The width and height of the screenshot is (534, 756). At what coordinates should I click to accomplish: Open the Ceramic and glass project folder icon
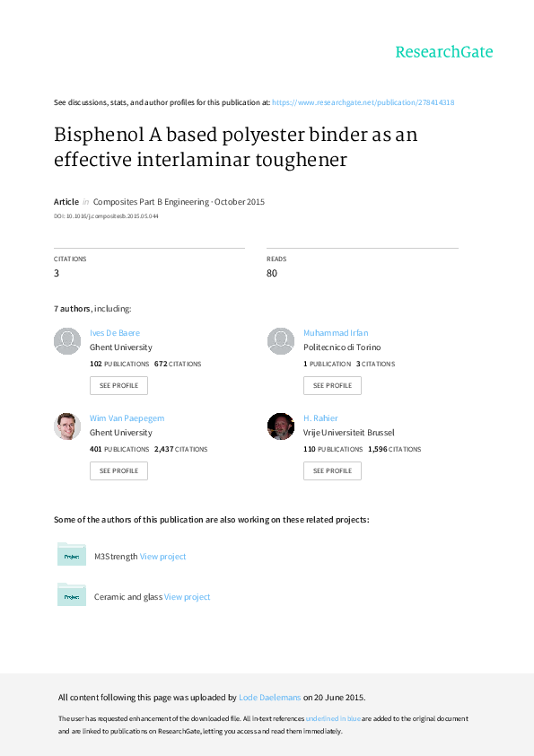click(x=72, y=594)
